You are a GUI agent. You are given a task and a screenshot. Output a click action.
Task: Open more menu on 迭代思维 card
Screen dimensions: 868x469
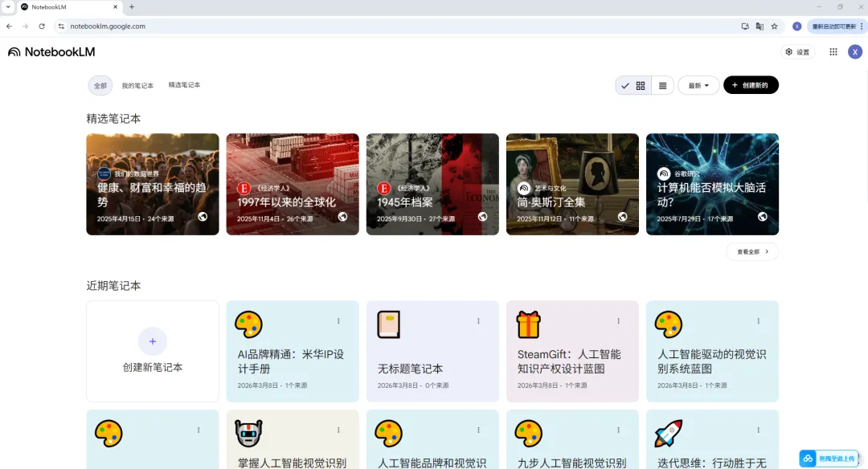click(x=759, y=430)
